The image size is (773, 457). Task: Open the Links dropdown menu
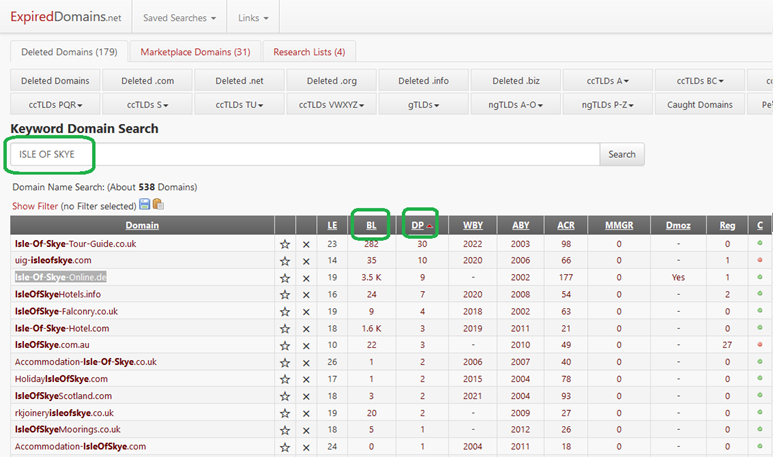pyautogui.click(x=253, y=18)
